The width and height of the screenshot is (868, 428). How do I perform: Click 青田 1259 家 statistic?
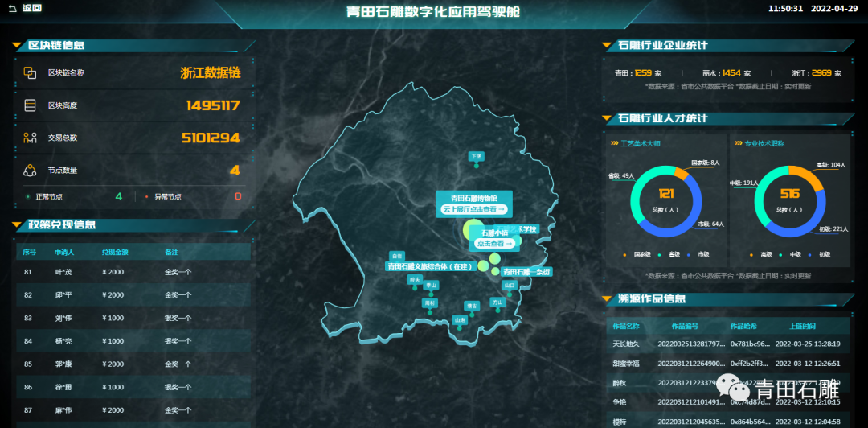pos(637,73)
